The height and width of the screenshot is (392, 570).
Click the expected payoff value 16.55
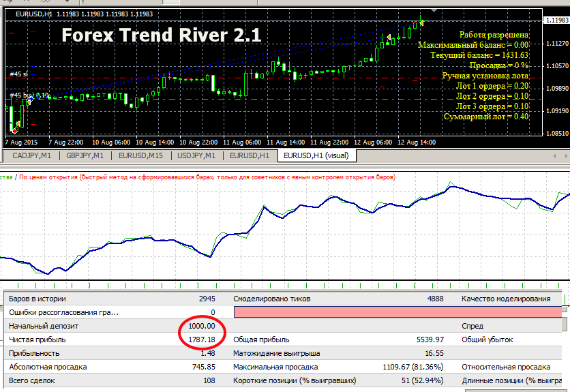tap(434, 353)
